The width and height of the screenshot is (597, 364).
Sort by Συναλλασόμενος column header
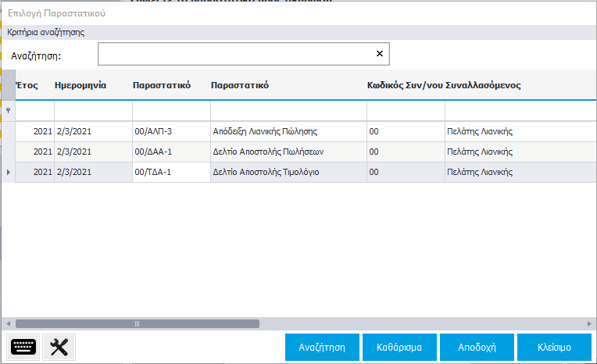tap(483, 85)
